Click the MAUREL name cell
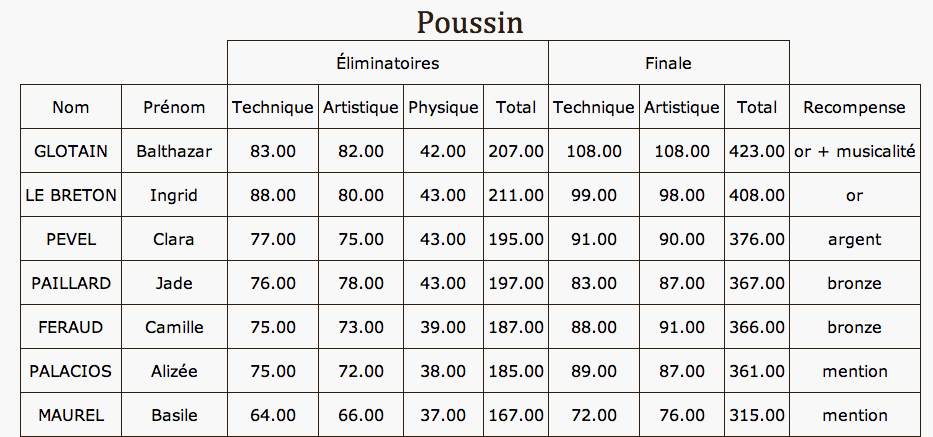The image size is (933, 437). (x=71, y=414)
